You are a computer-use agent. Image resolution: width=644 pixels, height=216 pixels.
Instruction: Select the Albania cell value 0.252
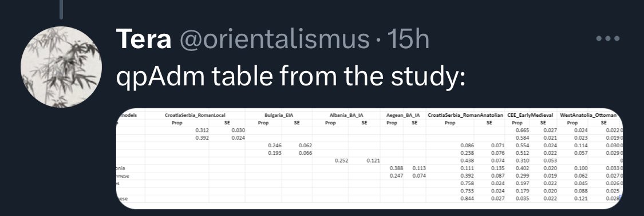(341, 160)
